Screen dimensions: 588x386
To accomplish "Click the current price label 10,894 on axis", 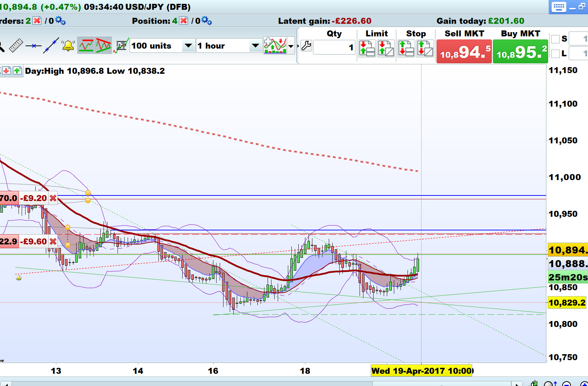I will coord(568,250).
